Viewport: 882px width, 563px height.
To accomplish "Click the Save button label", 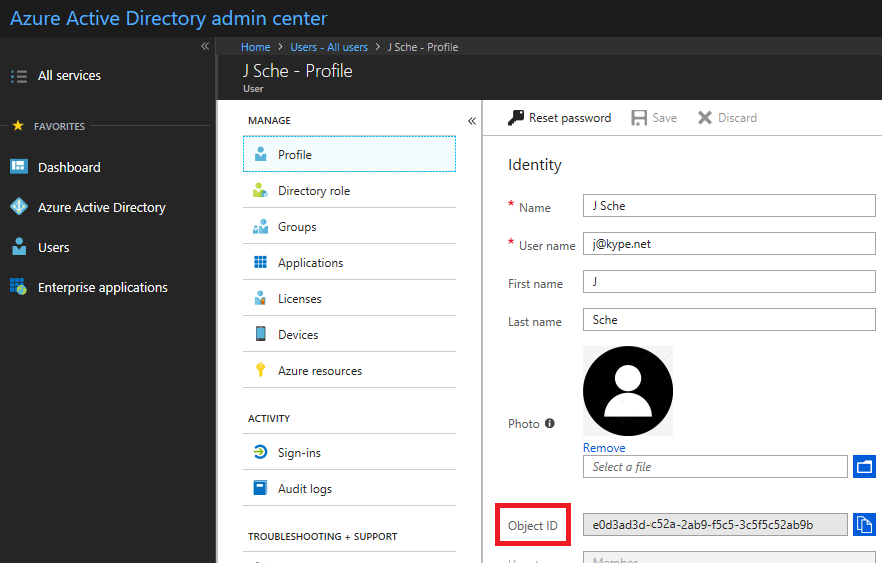I will click(664, 118).
